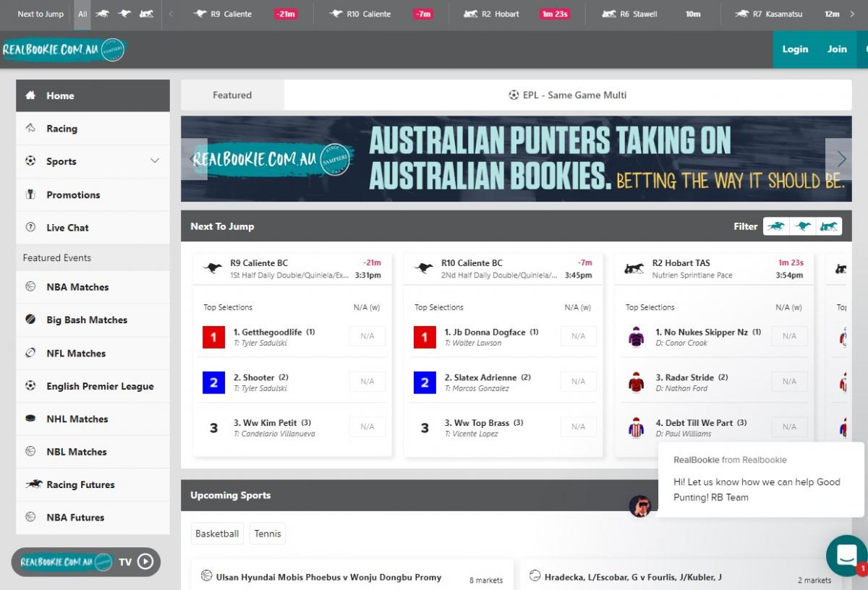Viewport: 868px width, 590px height.
Task: Open Live Chat in sidebar
Action: [x=93, y=227]
